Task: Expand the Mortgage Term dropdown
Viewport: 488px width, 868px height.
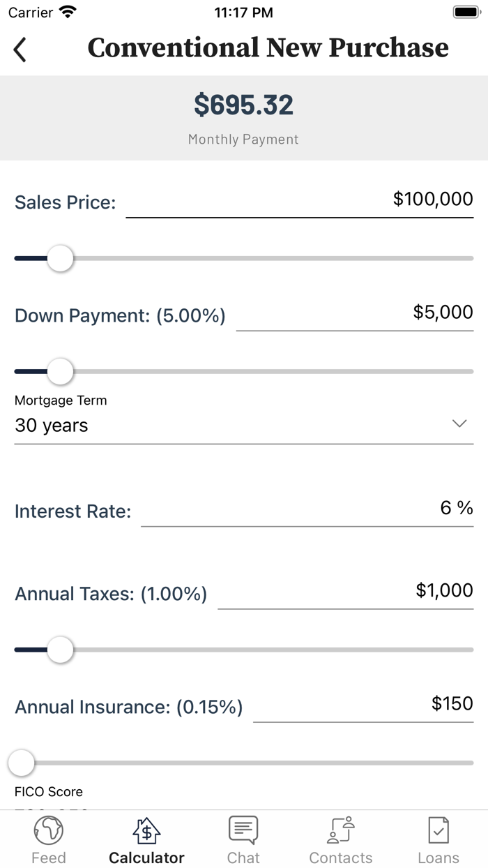Action: [x=243, y=426]
